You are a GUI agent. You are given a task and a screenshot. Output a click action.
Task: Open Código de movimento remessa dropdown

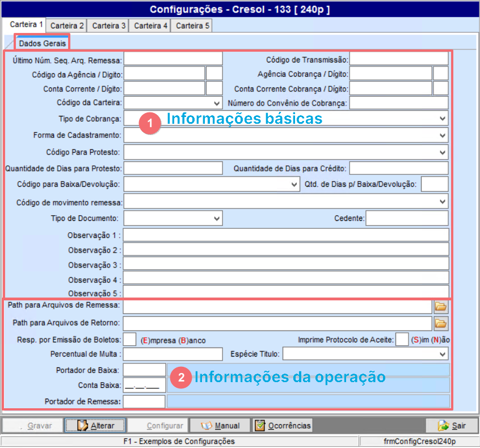point(443,202)
